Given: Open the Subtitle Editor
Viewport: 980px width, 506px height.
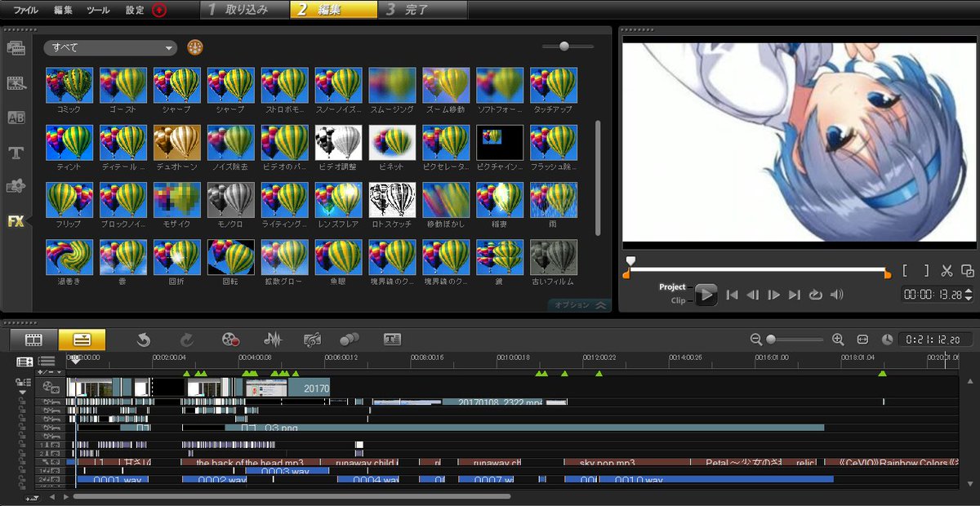Looking at the screenshot, I should (x=392, y=340).
